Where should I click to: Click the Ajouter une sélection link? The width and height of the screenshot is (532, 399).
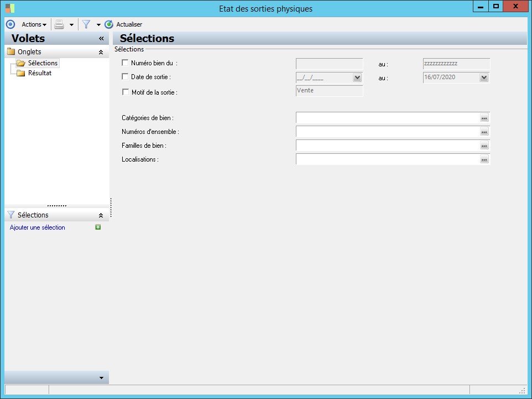(37, 227)
